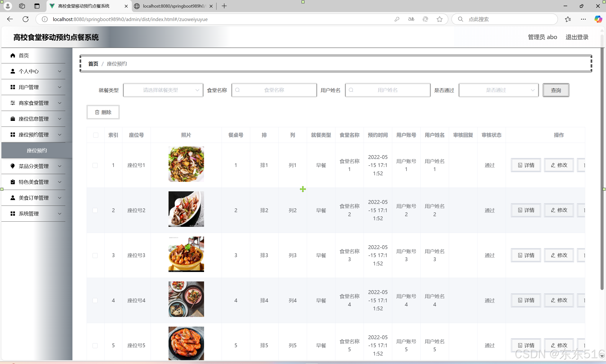
Task: Click the 查询 search button
Action: coord(556,90)
